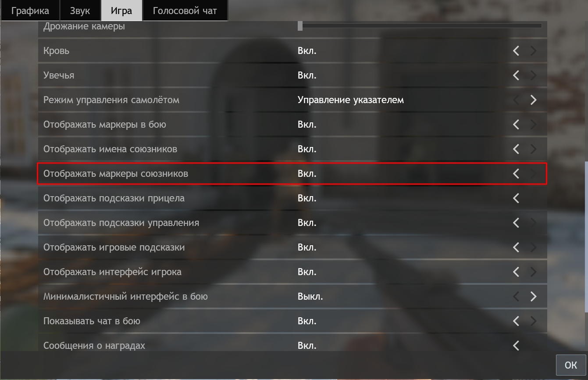The width and height of the screenshot is (588, 380).
Task: Click left arrow for Кровь setting
Action: (x=516, y=51)
